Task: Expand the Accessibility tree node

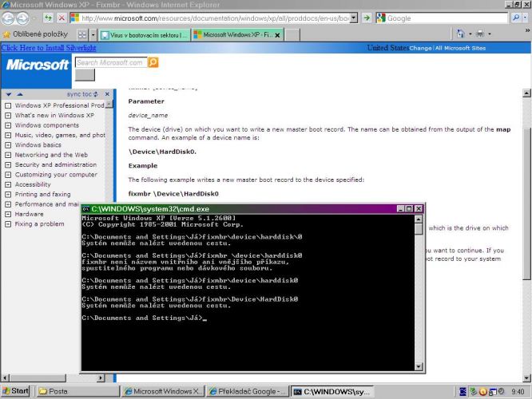Action: (x=8, y=185)
